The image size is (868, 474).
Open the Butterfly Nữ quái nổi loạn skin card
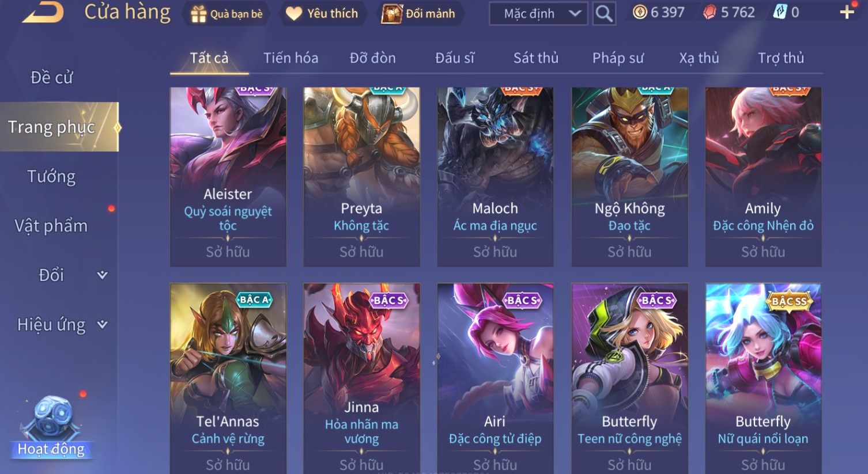pos(763,378)
